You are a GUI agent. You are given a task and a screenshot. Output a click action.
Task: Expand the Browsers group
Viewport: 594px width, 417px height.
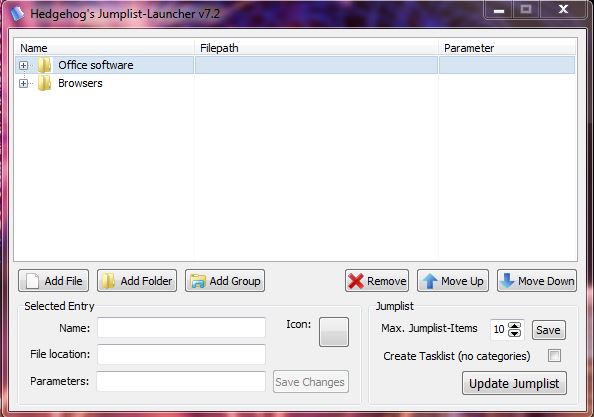click(23, 83)
